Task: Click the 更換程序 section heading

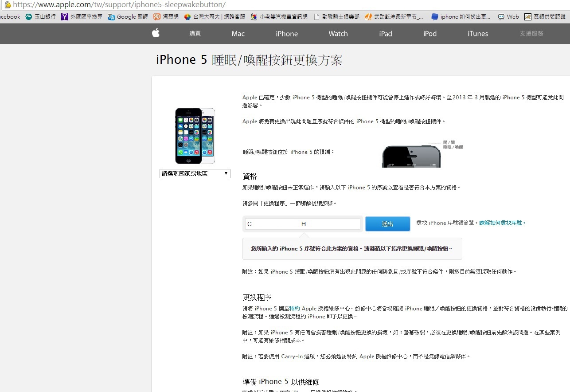Action: point(257,297)
